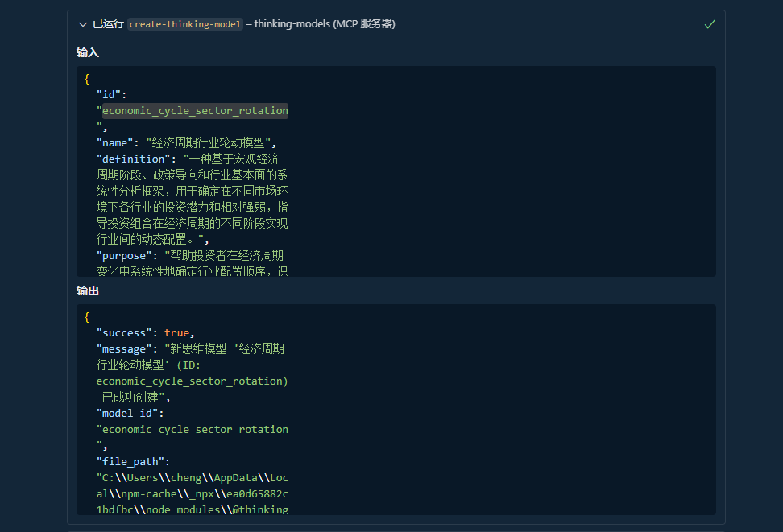
Task: Click the collapse chevron beside 已运行
Action: click(x=83, y=24)
